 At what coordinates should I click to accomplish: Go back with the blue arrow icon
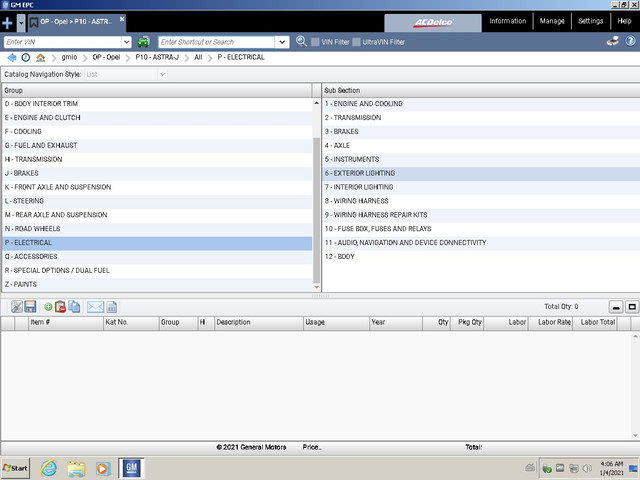coord(11,58)
